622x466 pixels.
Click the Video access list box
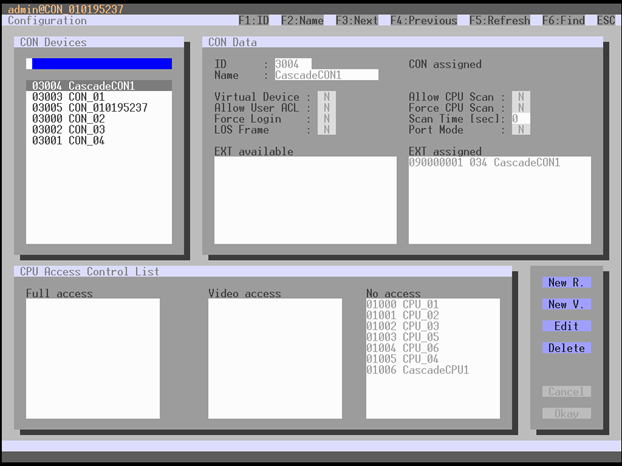(x=275, y=359)
